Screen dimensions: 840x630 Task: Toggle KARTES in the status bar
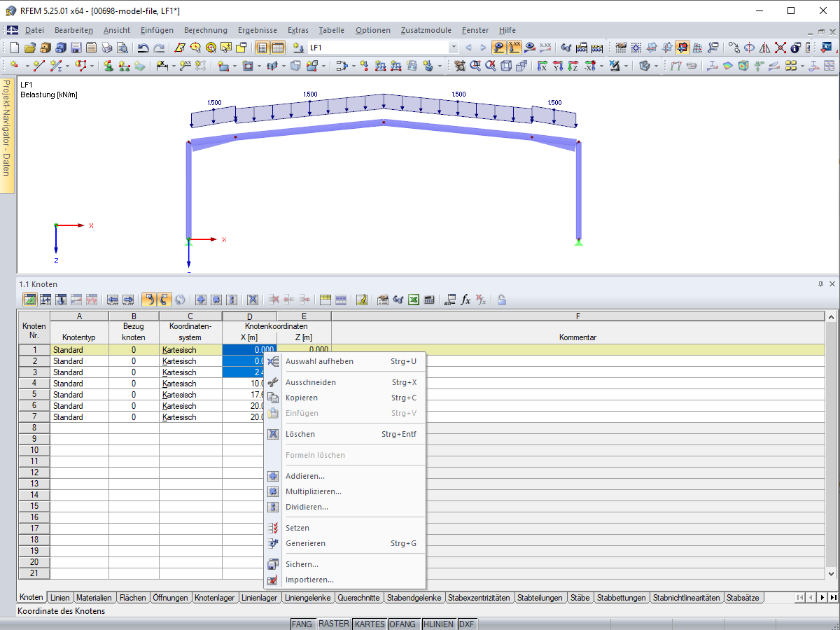(369, 624)
